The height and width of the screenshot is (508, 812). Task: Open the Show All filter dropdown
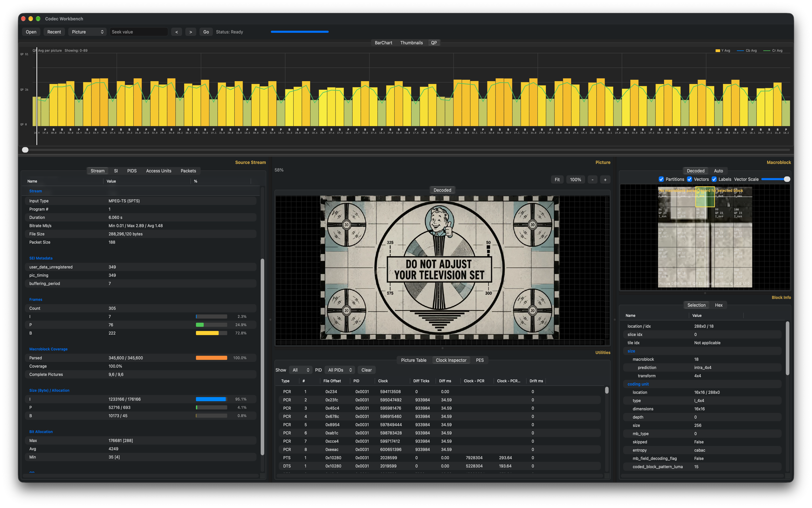pyautogui.click(x=301, y=370)
